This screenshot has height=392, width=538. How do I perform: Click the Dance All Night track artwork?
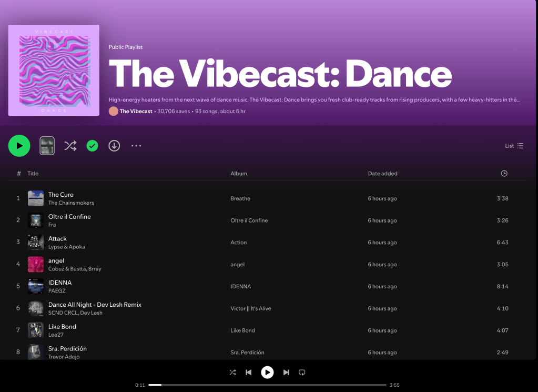tap(36, 308)
